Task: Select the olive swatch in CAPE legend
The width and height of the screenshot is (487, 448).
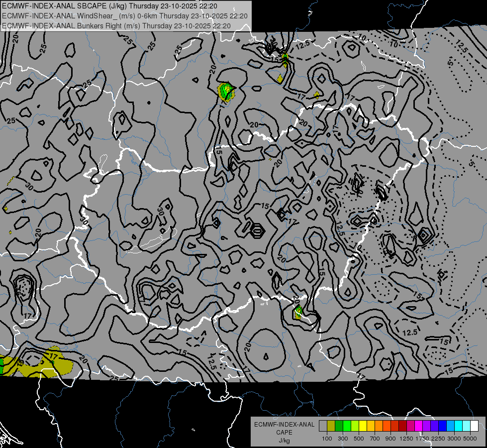Action: point(331,426)
